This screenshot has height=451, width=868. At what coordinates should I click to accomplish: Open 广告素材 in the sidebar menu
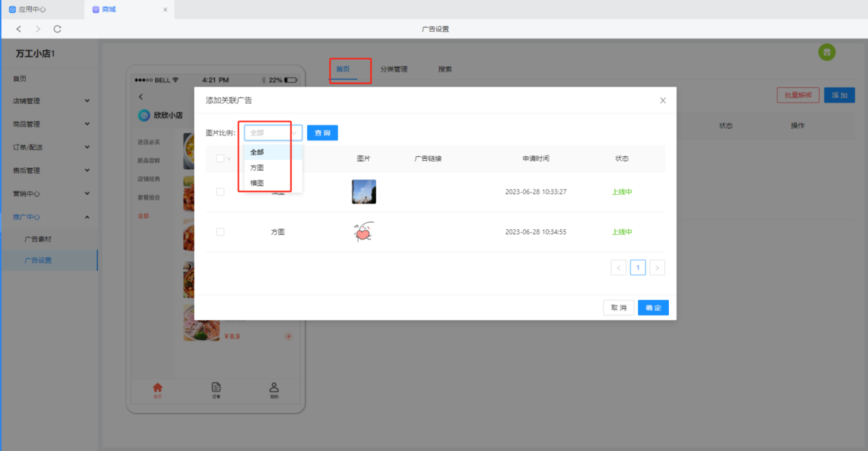click(x=38, y=239)
